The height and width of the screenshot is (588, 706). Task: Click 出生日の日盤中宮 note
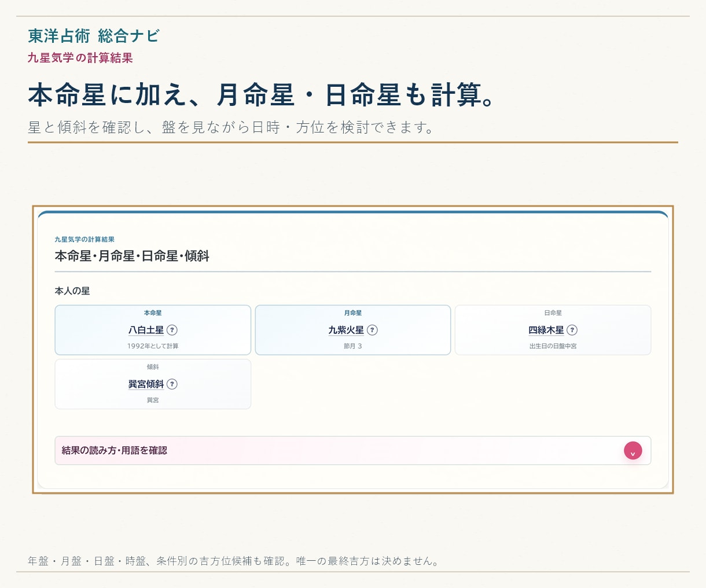[x=553, y=346]
